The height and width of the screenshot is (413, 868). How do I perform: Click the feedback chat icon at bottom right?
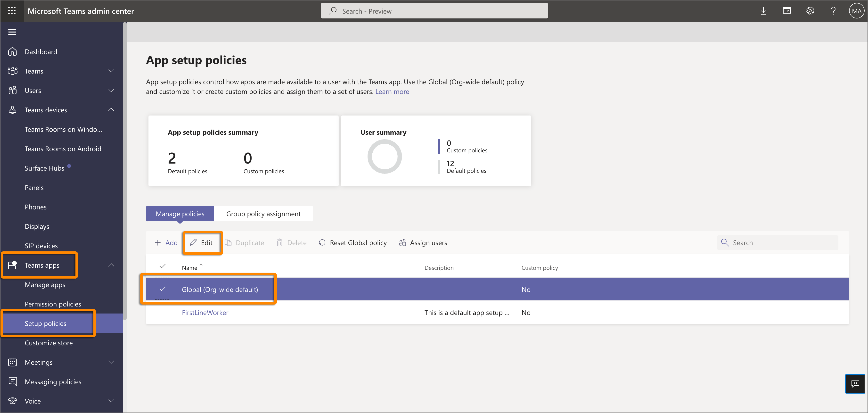click(855, 383)
